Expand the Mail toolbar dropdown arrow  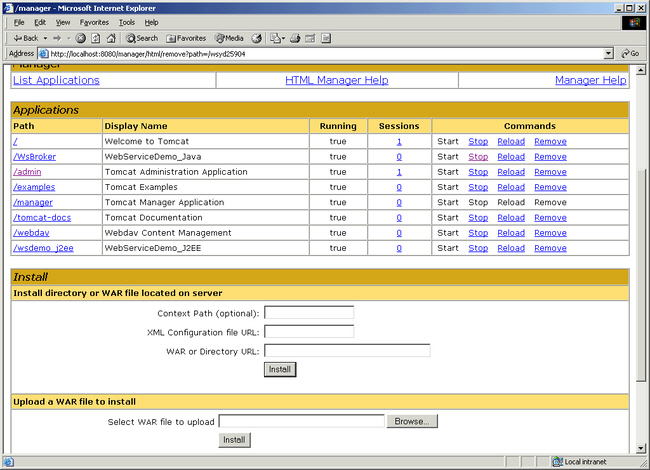pos(284,38)
